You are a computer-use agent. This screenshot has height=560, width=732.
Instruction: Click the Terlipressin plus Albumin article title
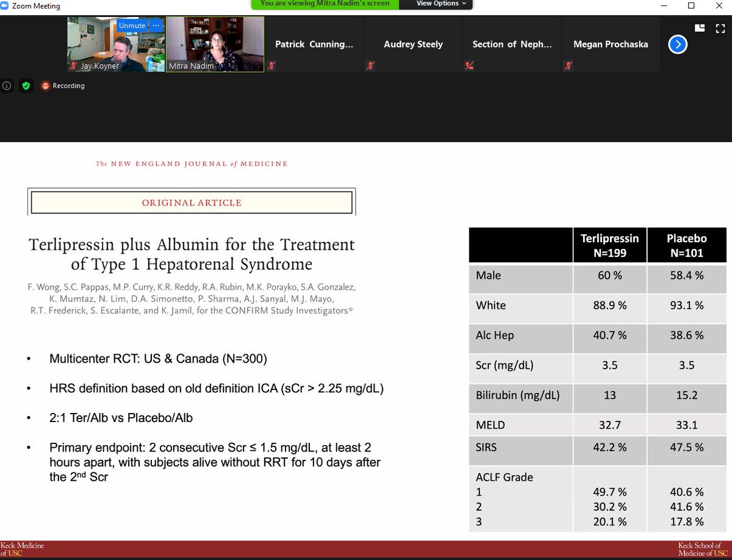tap(192, 254)
